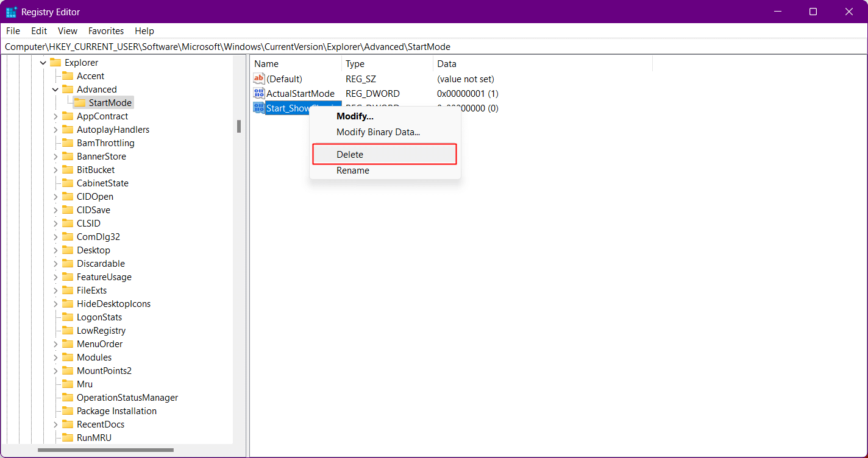Expand the ComDlg32 key
The height and width of the screenshot is (458, 868).
(55, 237)
